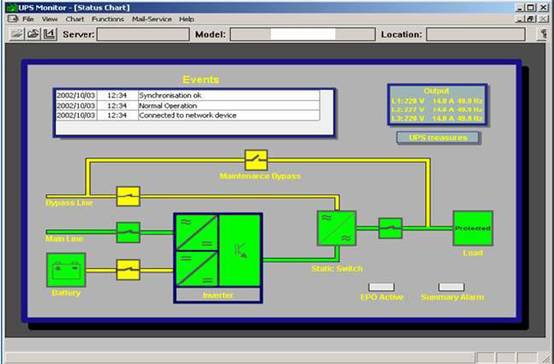The width and height of the screenshot is (554, 364).
Task: Click the EPO Active indicator
Action: coord(382,287)
